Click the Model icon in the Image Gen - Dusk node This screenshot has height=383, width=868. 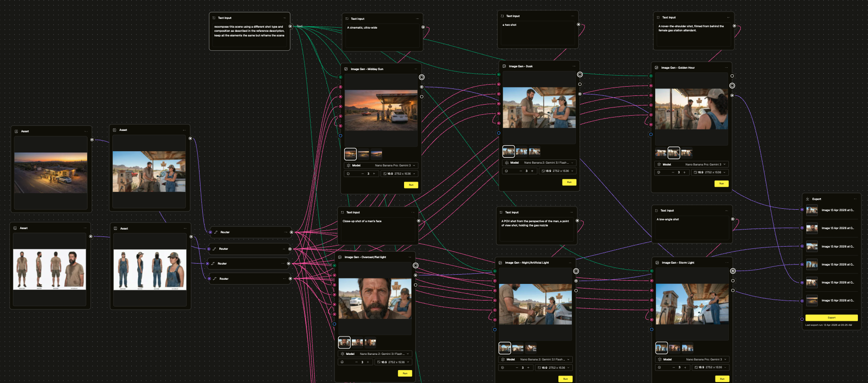(x=507, y=163)
